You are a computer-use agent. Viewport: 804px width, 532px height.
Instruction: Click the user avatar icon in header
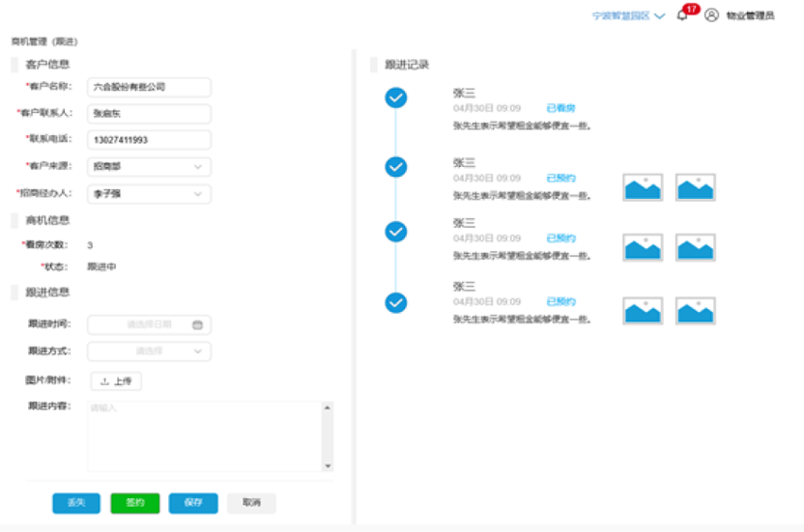tap(711, 15)
